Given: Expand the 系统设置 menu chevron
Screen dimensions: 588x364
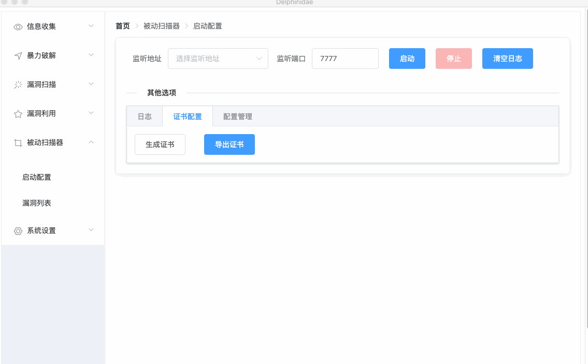Looking at the screenshot, I should click(91, 230).
